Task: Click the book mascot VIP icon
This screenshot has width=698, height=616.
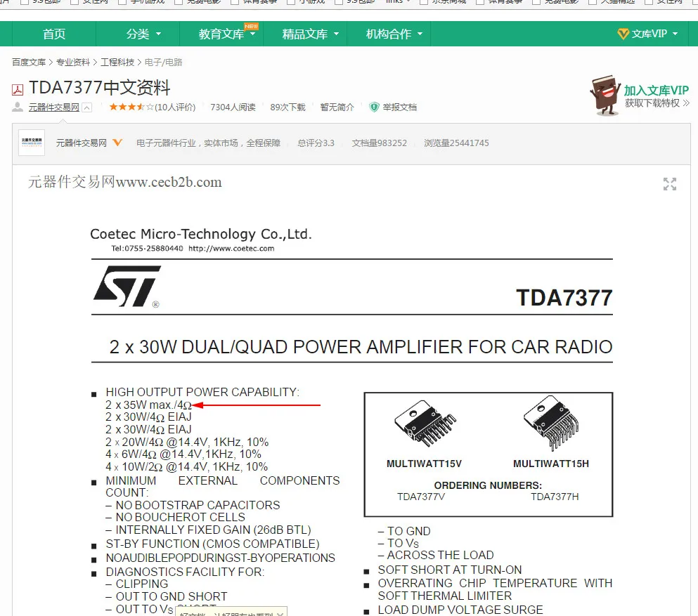Action: [x=605, y=96]
